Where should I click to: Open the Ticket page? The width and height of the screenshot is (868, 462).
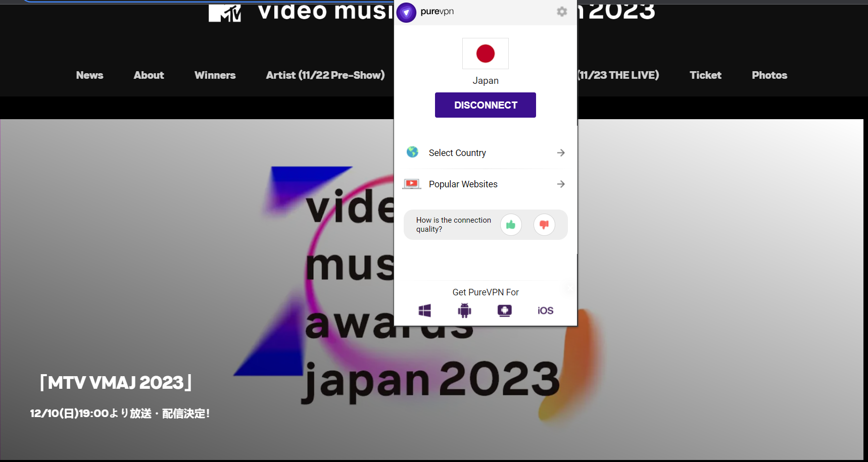(705, 75)
